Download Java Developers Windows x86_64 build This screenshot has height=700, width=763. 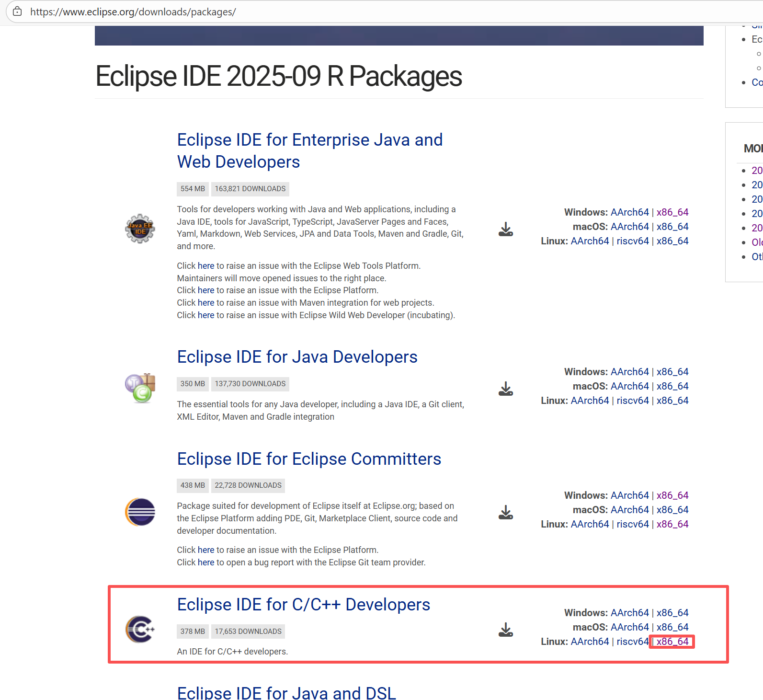point(672,372)
